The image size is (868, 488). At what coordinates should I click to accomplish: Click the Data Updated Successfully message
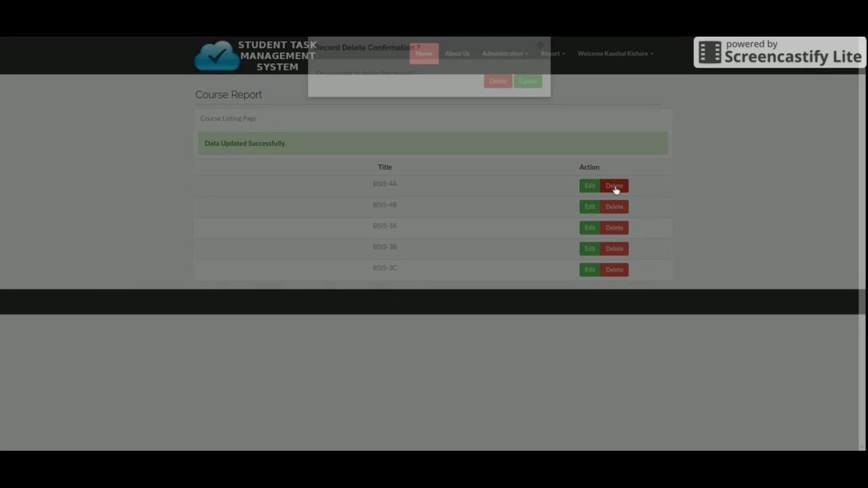tap(433, 143)
